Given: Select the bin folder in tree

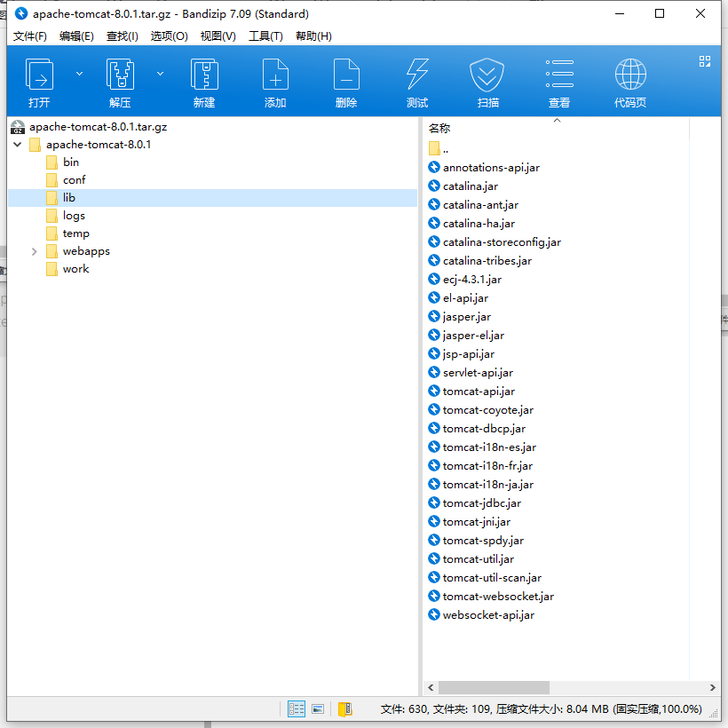Looking at the screenshot, I should coord(71,162).
